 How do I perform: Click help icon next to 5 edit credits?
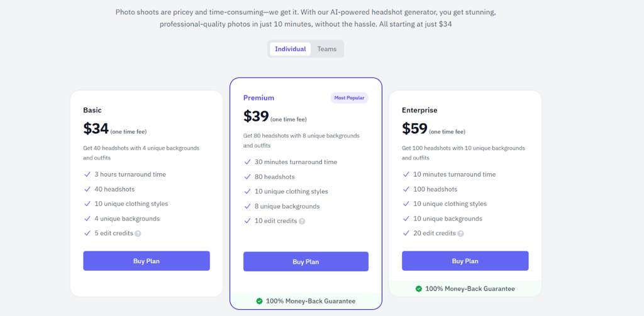click(x=138, y=234)
